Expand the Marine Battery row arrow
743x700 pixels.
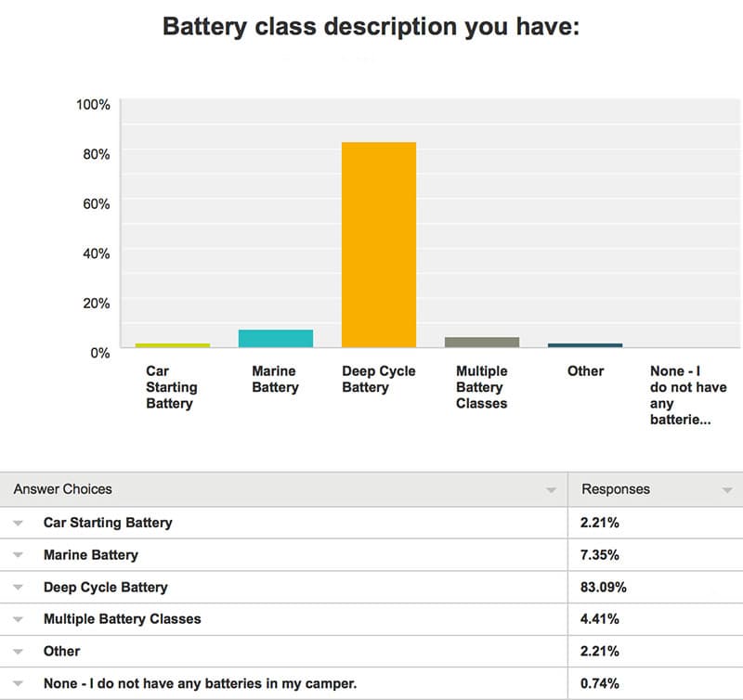[18, 555]
